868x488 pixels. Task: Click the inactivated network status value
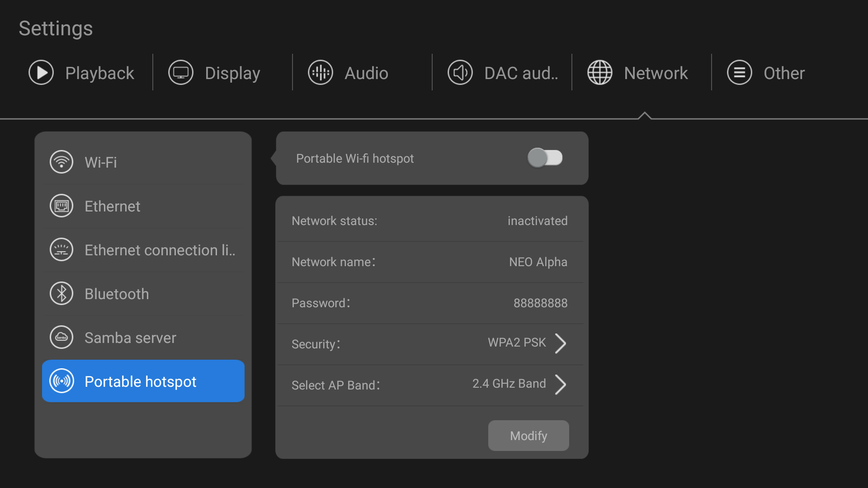pos(538,221)
